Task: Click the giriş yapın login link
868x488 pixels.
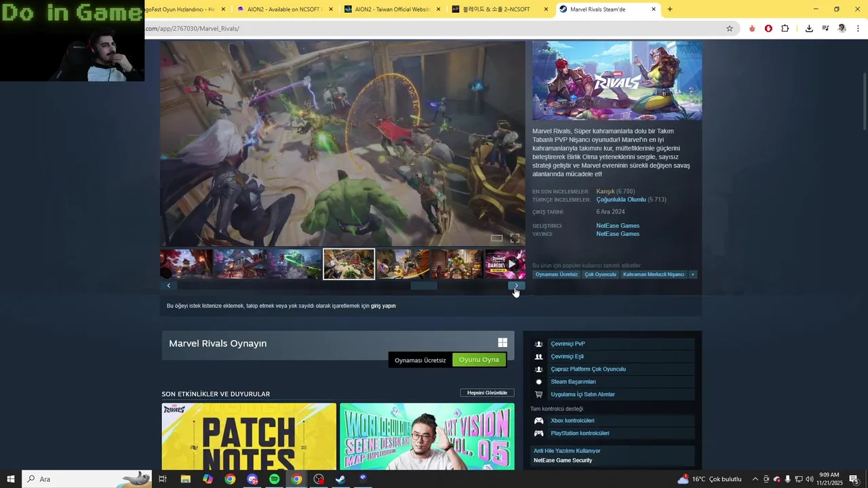Action: (383, 306)
